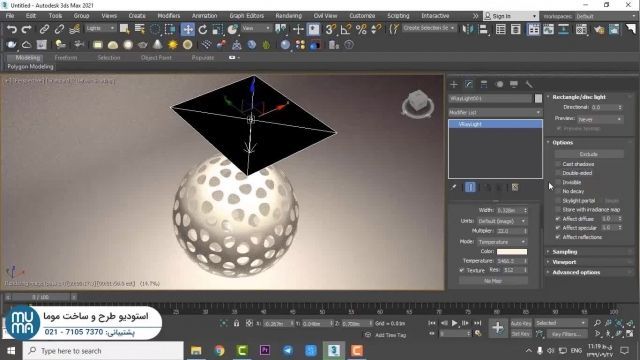Image resolution: width=640 pixels, height=360 pixels.
Task: Uncheck the Texture checkbox
Action: click(462, 270)
